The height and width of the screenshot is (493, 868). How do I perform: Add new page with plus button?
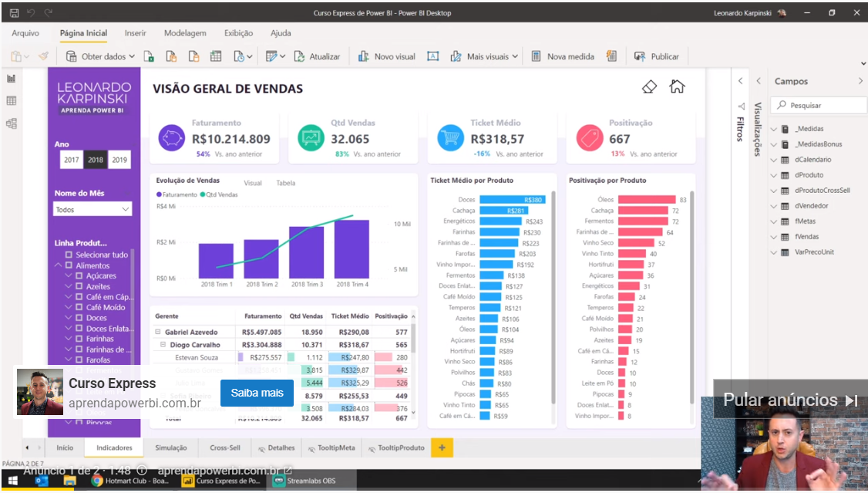442,447
